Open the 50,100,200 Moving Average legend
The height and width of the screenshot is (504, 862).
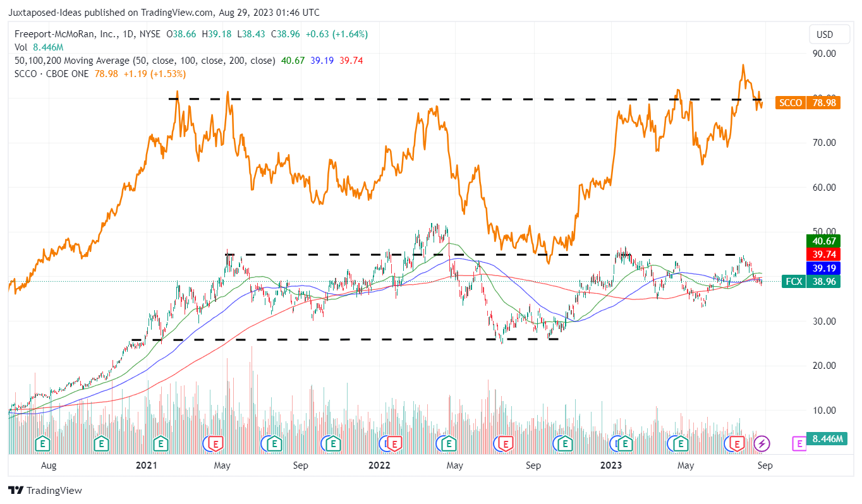point(145,61)
